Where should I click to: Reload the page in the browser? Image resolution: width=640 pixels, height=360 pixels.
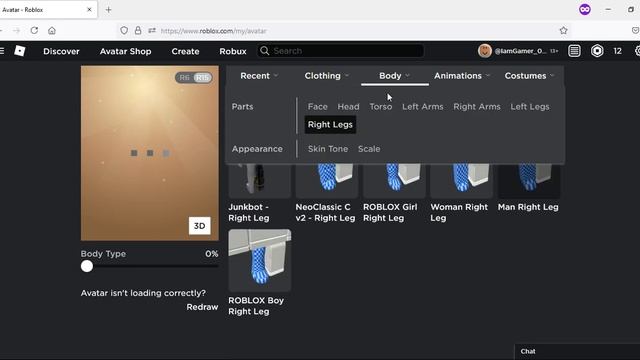coord(34,31)
